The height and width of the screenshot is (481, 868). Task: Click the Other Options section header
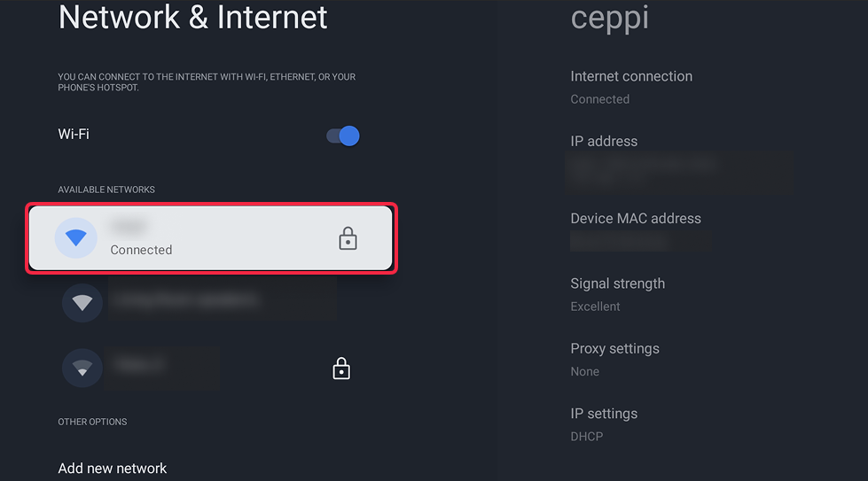92,422
